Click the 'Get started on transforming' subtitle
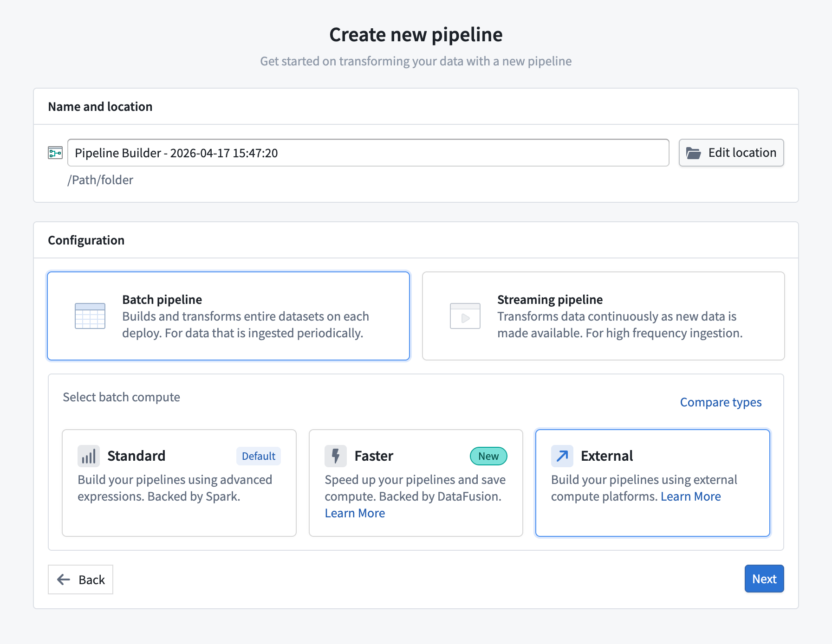Viewport: 832px width, 644px height. click(416, 61)
